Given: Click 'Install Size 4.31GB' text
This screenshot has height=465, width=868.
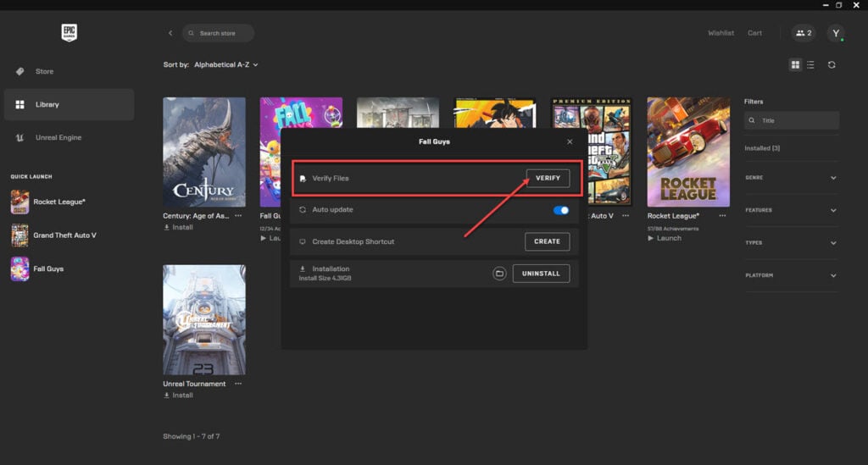Looking at the screenshot, I should pos(325,278).
